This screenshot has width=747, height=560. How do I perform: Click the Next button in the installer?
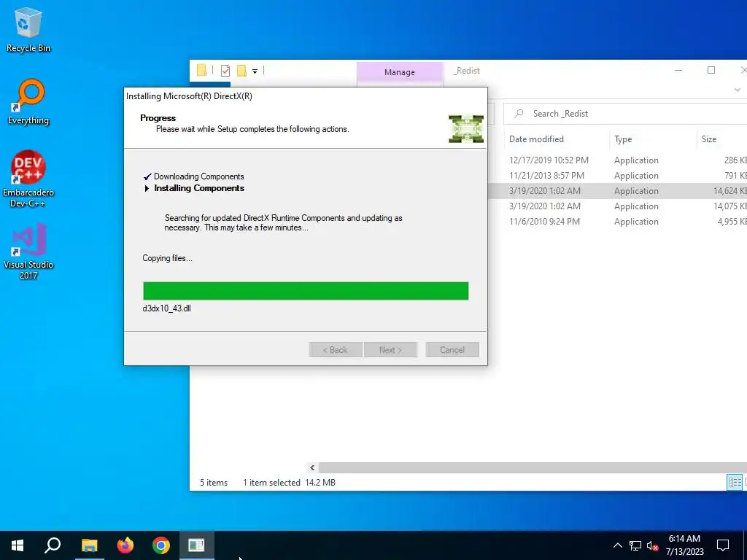click(391, 350)
